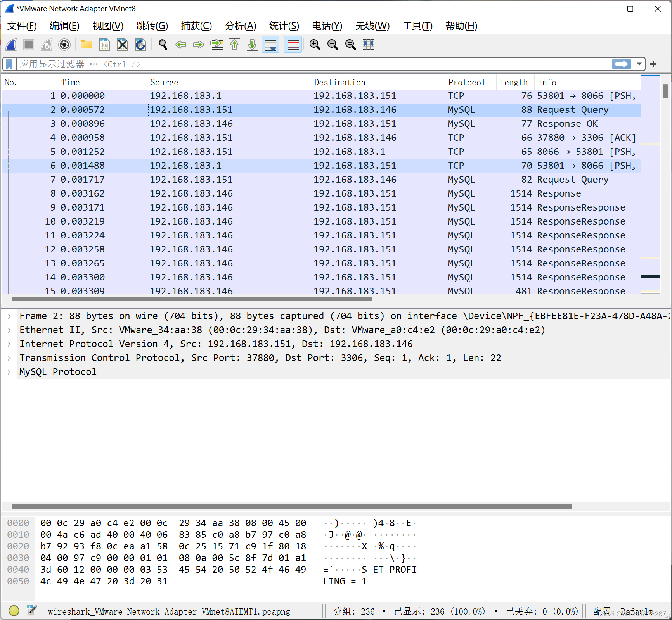Expand Transmission Control Protocol details
This screenshot has width=672, height=620.
click(x=9, y=357)
